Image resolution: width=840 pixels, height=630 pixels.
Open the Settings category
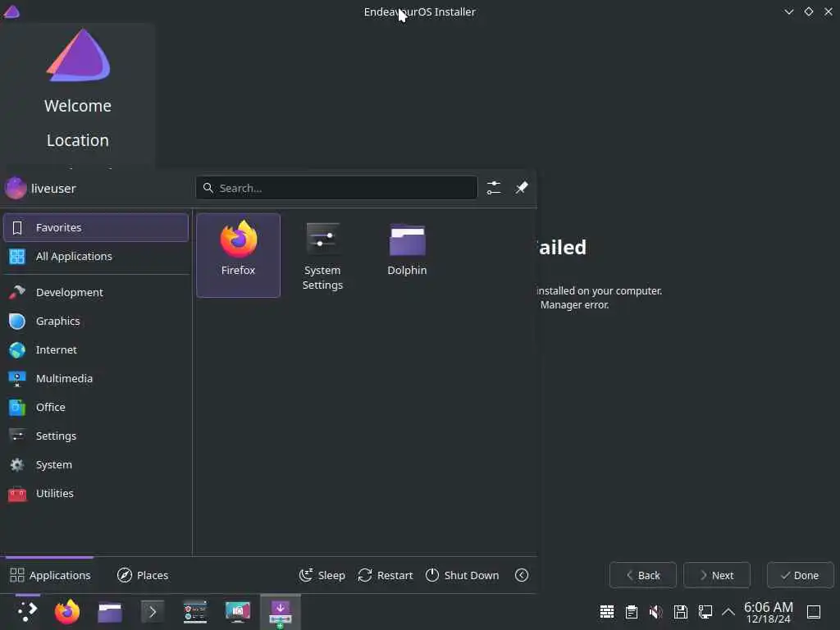[x=96, y=436]
